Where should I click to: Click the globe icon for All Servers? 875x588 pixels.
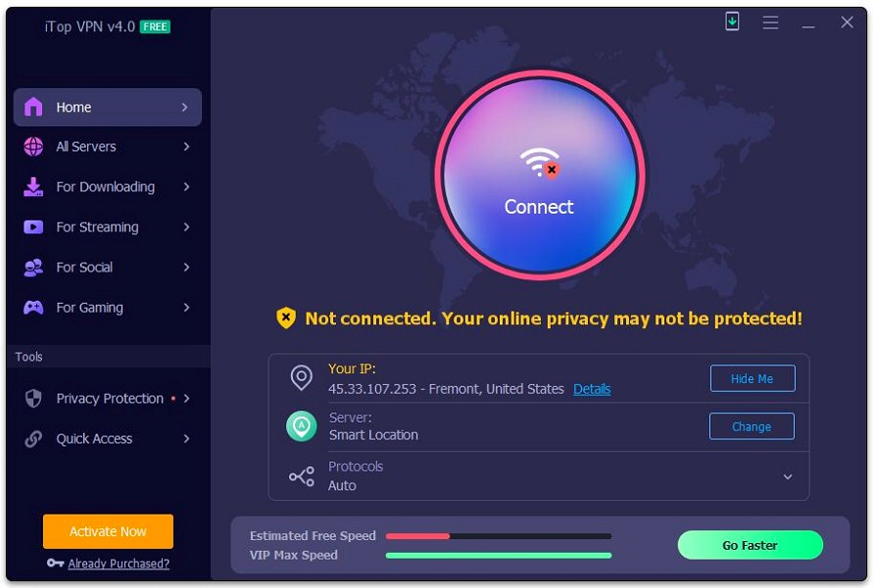click(x=33, y=147)
